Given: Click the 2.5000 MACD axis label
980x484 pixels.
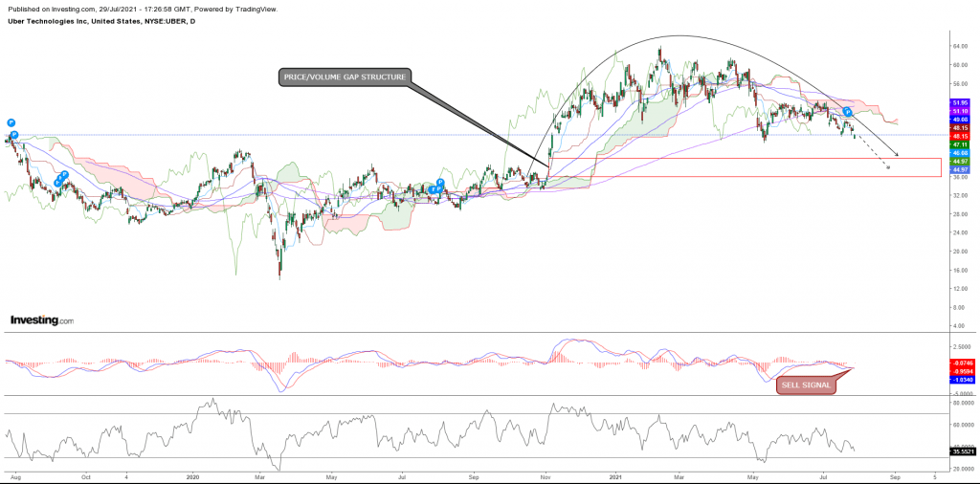Looking at the screenshot, I should [x=962, y=345].
